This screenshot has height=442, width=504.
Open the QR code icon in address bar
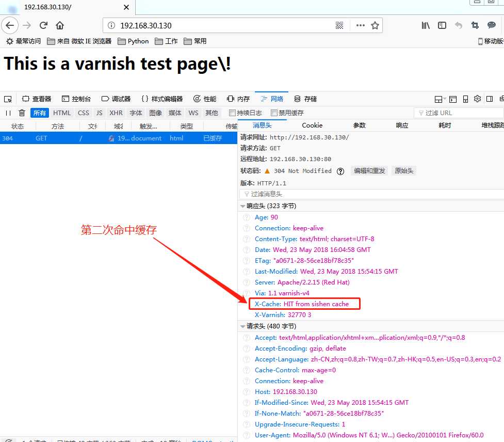pyautogui.click(x=339, y=25)
